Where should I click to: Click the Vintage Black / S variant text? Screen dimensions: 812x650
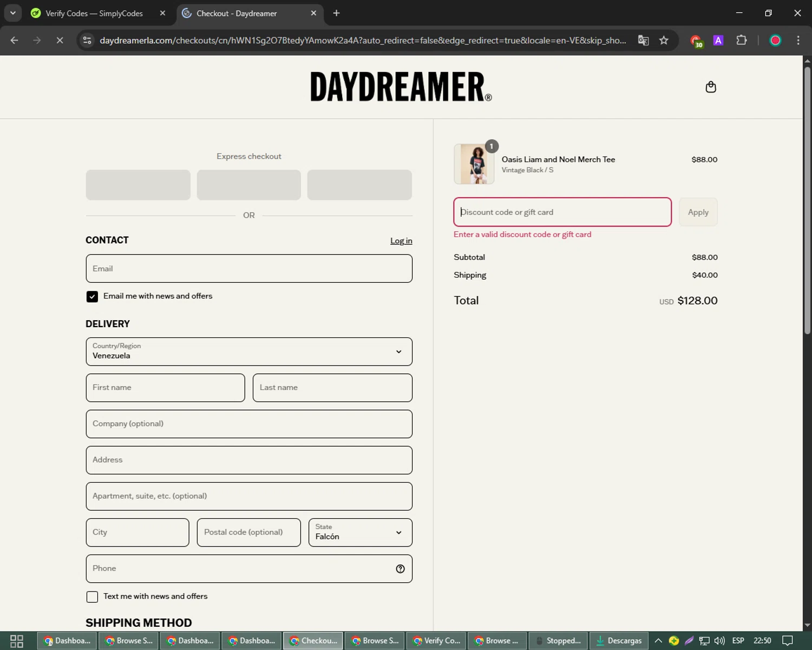click(x=527, y=170)
